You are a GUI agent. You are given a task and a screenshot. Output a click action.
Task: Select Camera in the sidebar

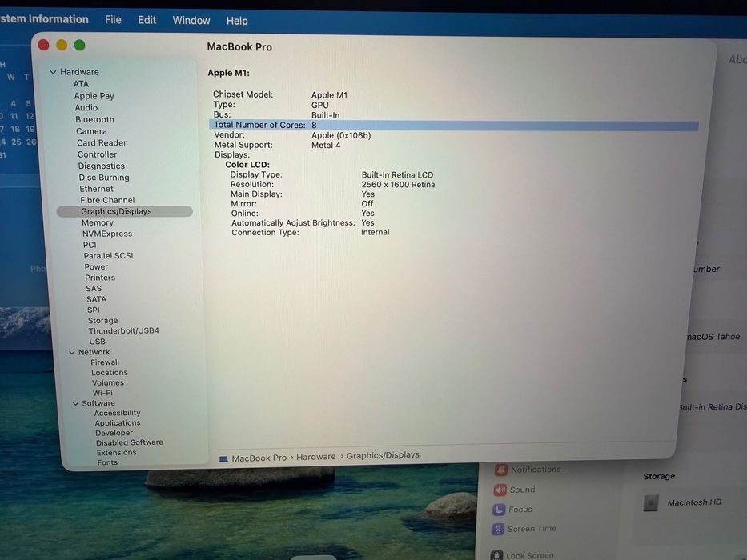91,131
